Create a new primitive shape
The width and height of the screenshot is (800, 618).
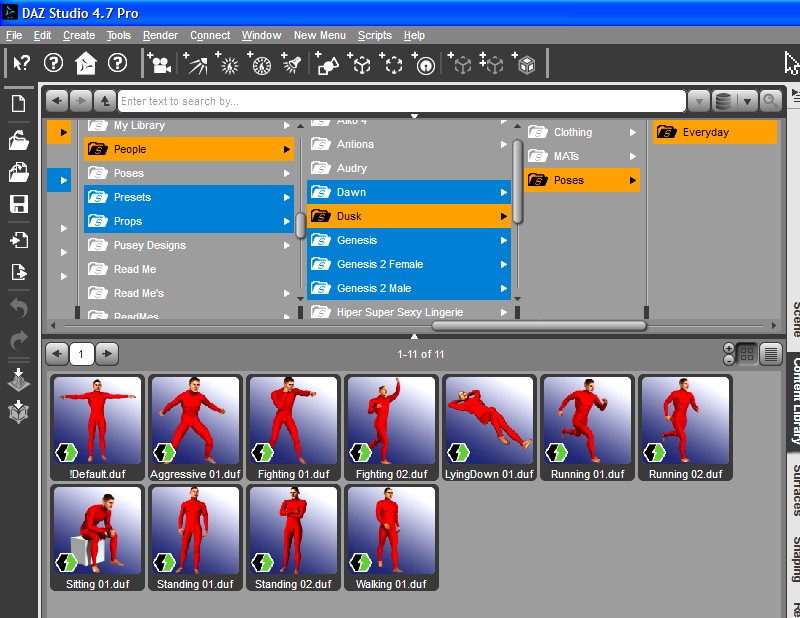coord(327,64)
